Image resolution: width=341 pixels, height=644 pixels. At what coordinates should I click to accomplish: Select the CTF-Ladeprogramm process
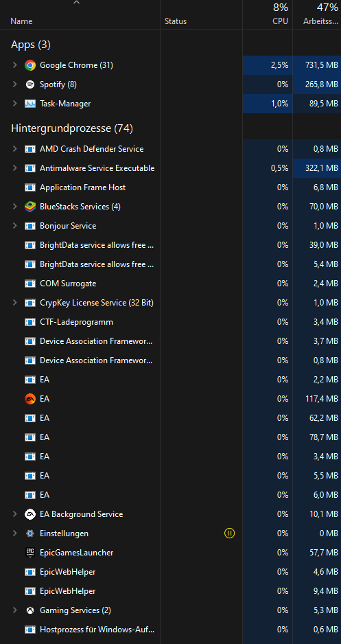[170, 322]
